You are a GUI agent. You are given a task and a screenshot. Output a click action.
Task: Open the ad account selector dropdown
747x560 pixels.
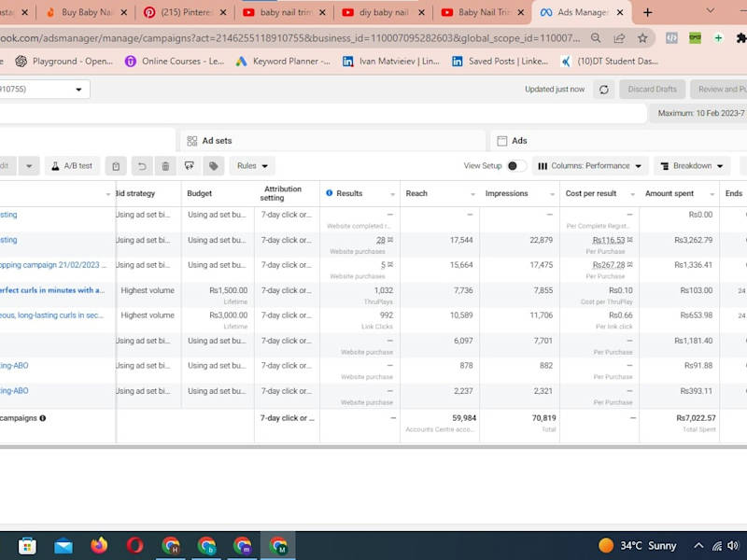coord(44,90)
